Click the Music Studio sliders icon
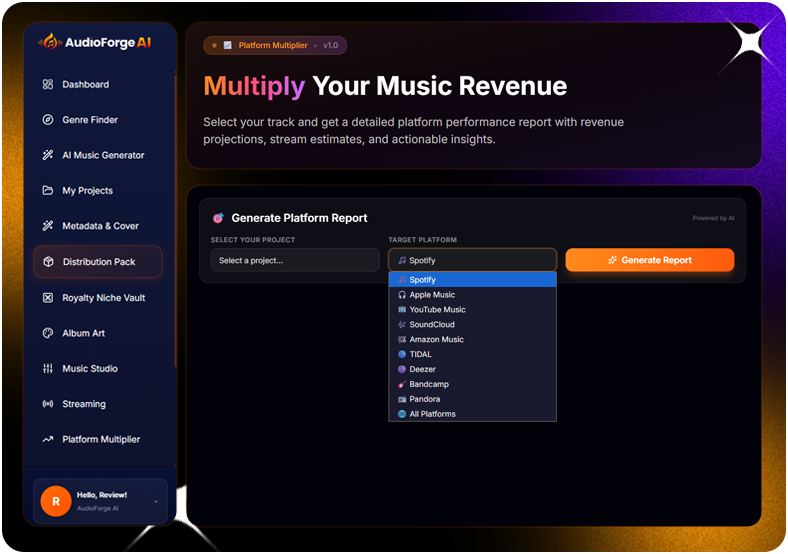The width and height of the screenshot is (788, 554). (48, 368)
